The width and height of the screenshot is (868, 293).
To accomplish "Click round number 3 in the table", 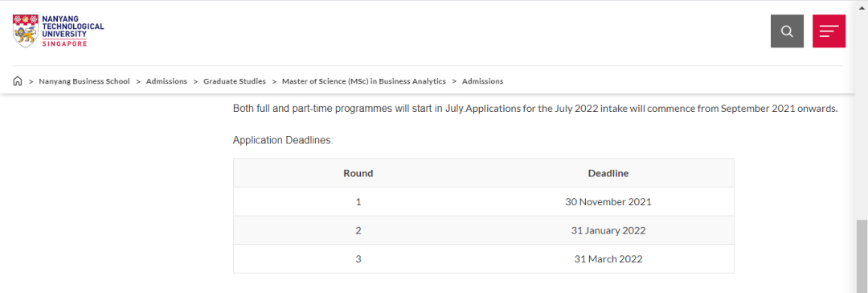I will 358,258.
